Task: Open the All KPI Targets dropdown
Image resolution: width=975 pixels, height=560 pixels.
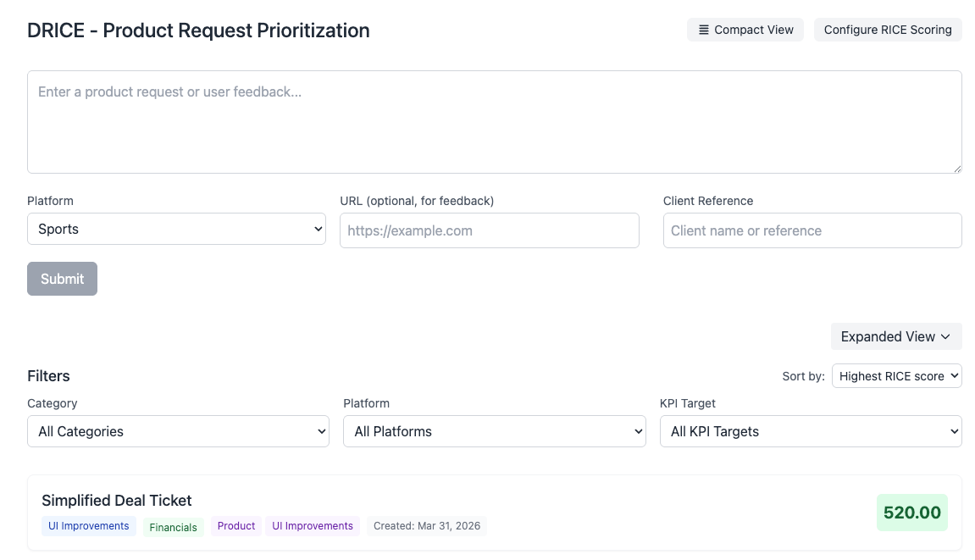Action: click(x=810, y=431)
